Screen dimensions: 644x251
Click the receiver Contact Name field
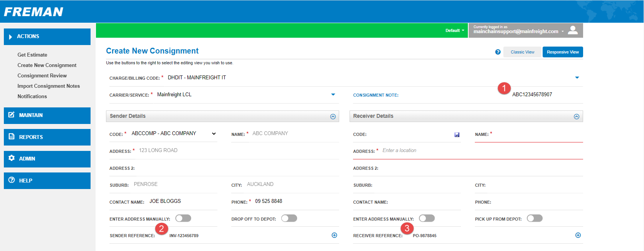click(x=425, y=202)
